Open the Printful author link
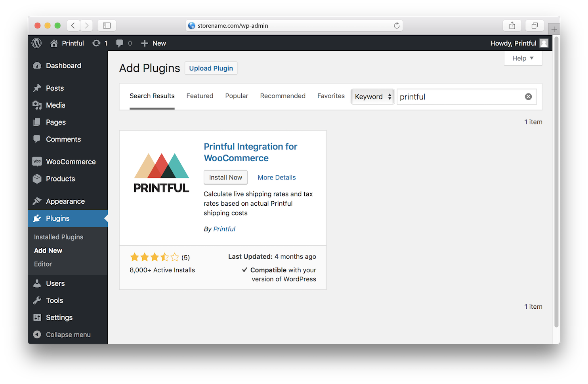The width and height of the screenshot is (588, 384). pyautogui.click(x=224, y=229)
